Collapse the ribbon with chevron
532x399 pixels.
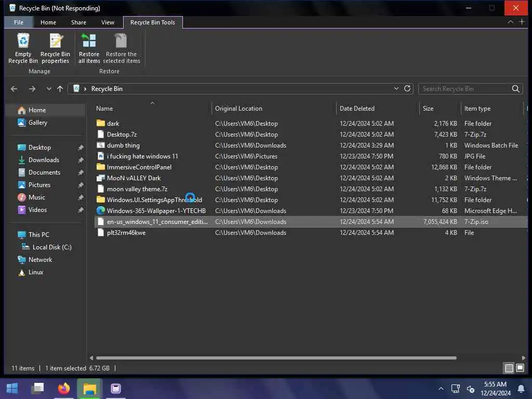click(x=510, y=22)
